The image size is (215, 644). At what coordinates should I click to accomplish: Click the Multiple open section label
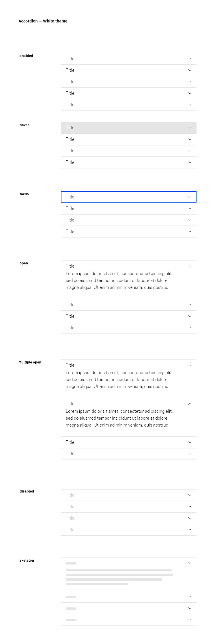[x=30, y=362]
